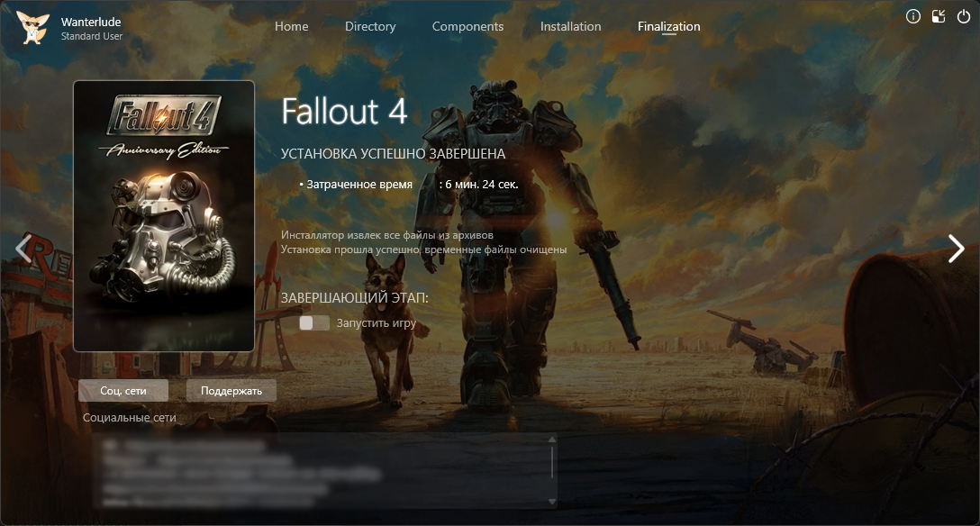The image size is (980, 526).
Task: Click the scrollbar thumb in the text box
Action: pos(551,461)
